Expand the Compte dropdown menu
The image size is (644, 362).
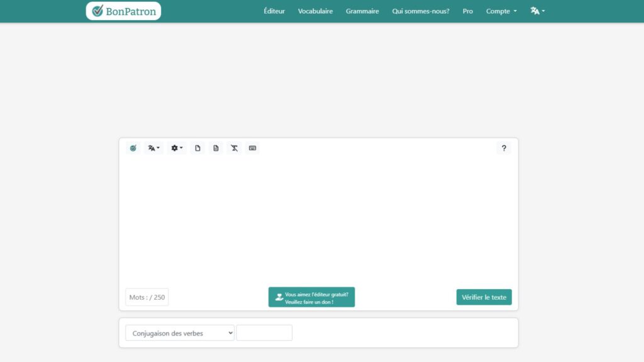point(501,11)
